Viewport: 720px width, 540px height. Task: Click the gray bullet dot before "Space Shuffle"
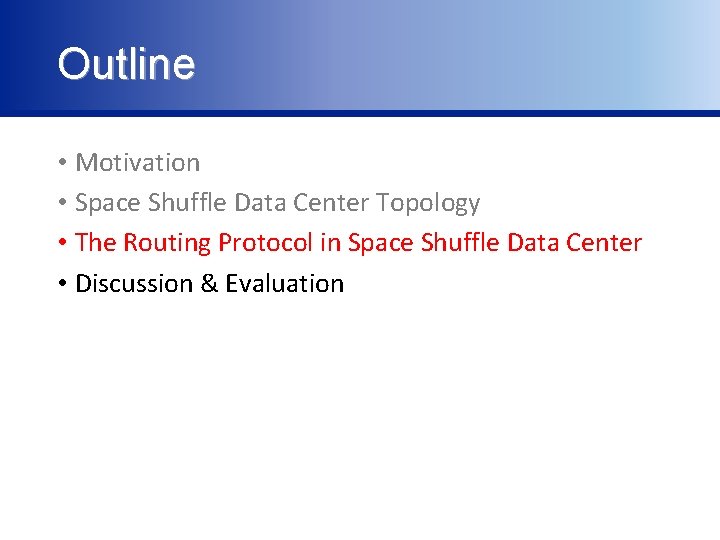(63, 202)
